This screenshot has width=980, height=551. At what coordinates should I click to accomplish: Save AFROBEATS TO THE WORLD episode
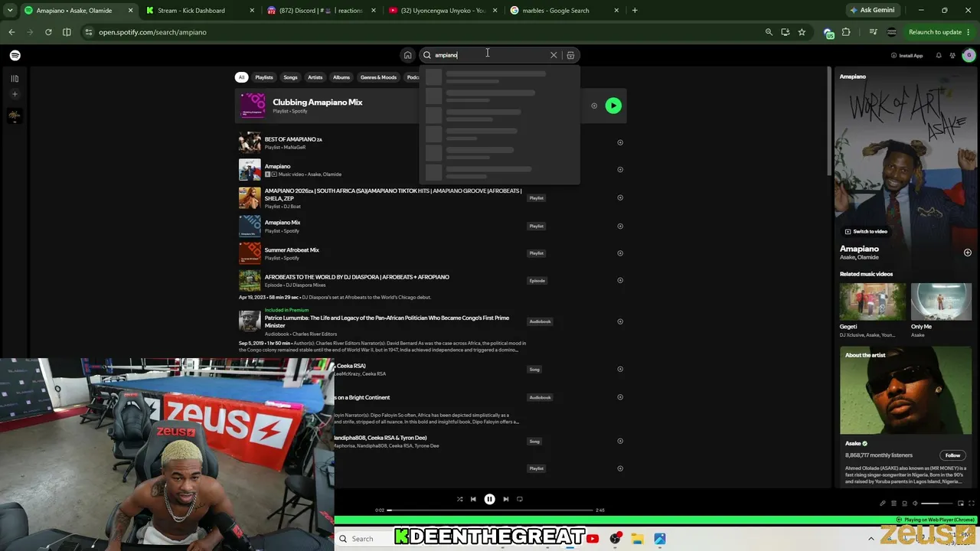(620, 280)
